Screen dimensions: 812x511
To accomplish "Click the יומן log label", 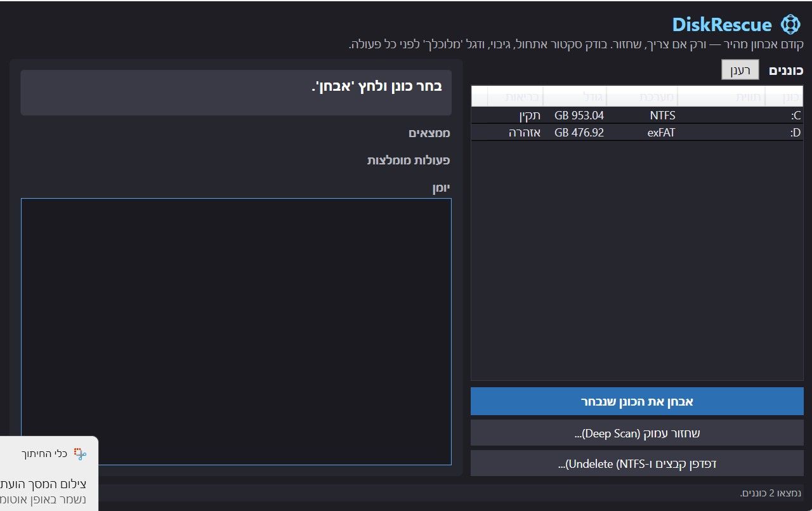I will coord(441,188).
